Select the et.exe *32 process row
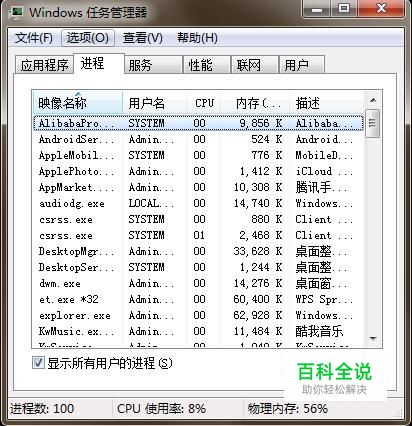412x426 pixels. point(198,299)
